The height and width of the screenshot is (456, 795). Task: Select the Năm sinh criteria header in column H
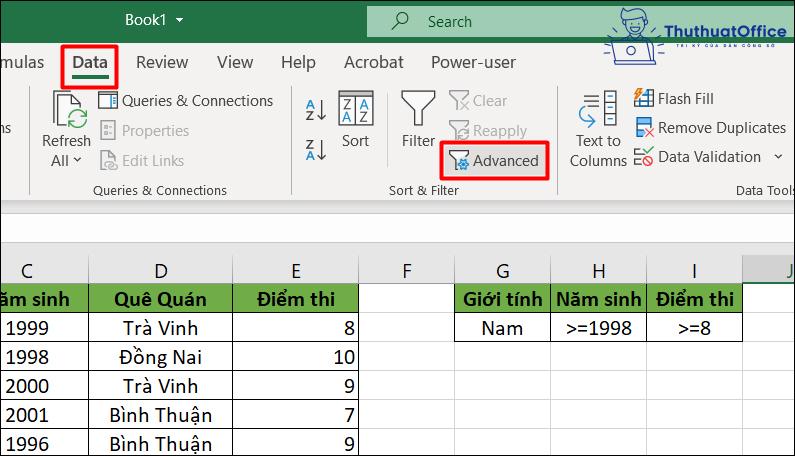[x=598, y=299]
